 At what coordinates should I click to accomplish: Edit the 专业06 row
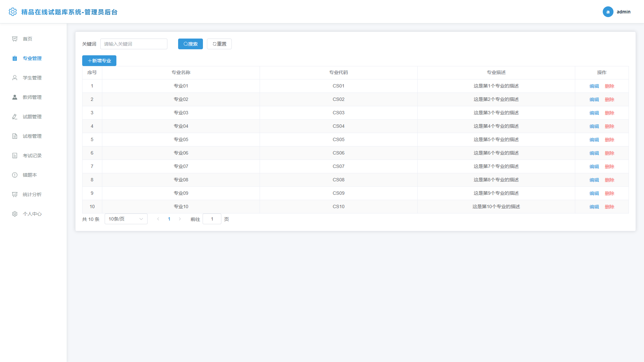tap(594, 153)
